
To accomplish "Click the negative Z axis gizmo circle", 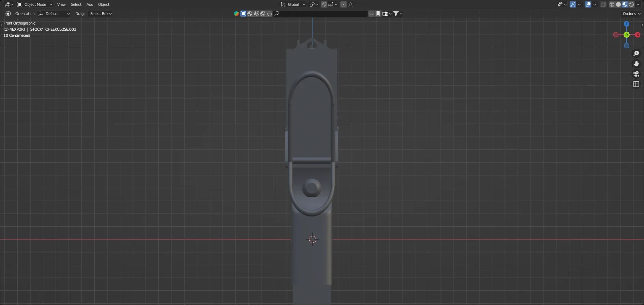I will click(627, 46).
